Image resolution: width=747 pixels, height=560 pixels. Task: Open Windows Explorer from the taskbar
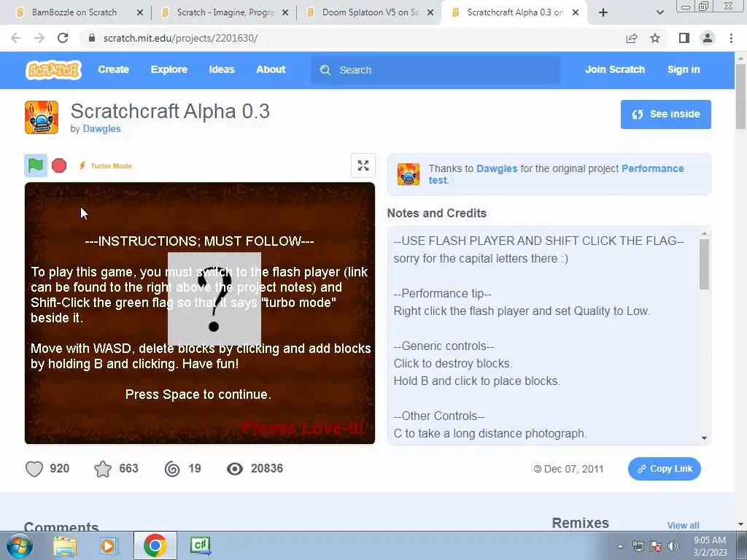tap(64, 546)
